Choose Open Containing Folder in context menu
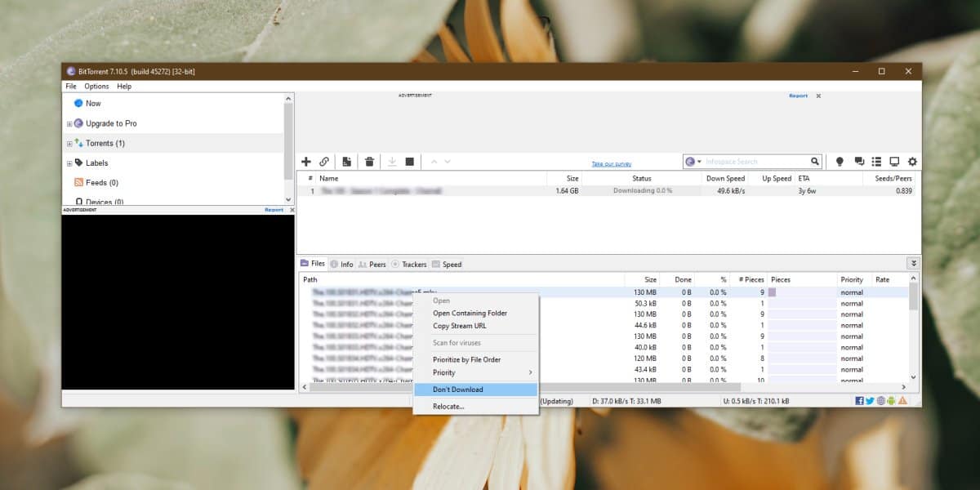 coord(475,313)
